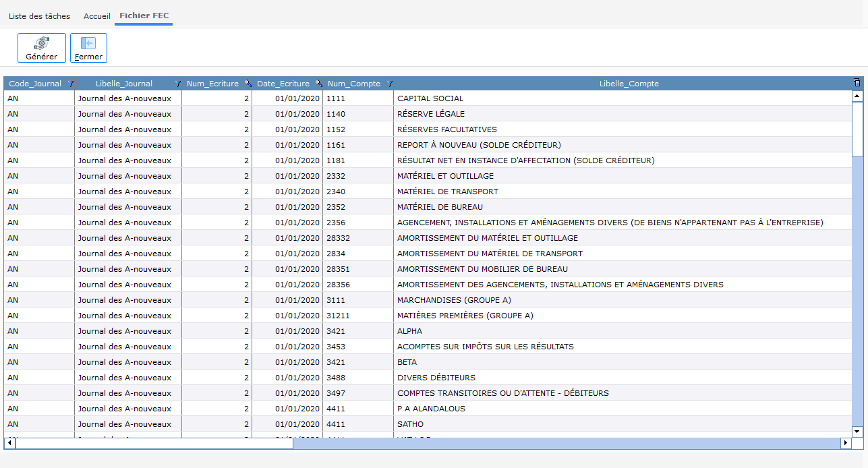Switch to Liste des tâches tab
Image resolution: width=868 pixels, height=468 pixels.
point(39,16)
